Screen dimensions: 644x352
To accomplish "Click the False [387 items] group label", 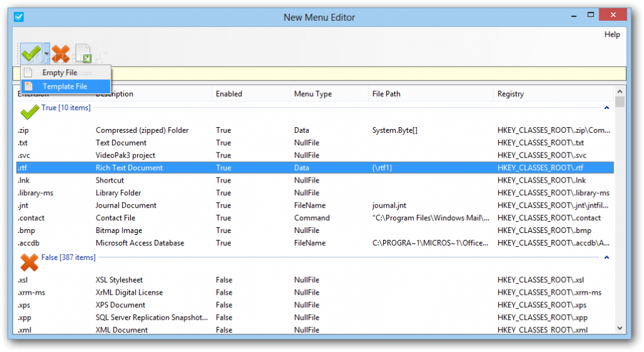I will point(68,258).
